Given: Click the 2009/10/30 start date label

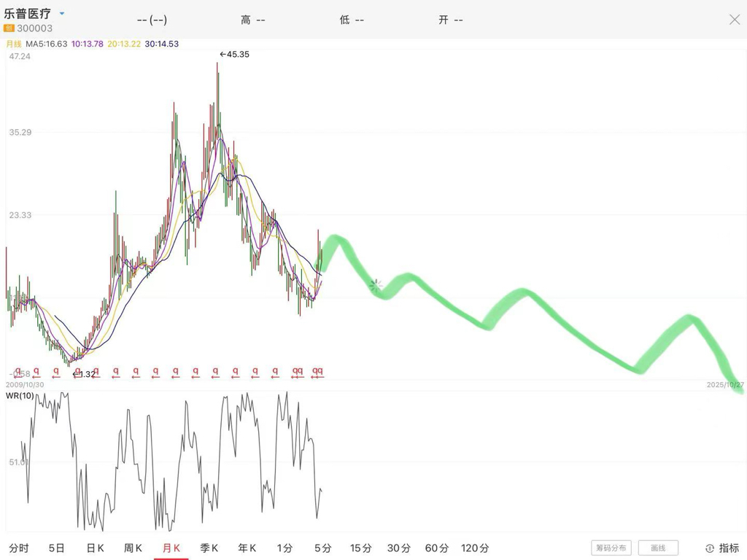Looking at the screenshot, I should (x=25, y=385).
